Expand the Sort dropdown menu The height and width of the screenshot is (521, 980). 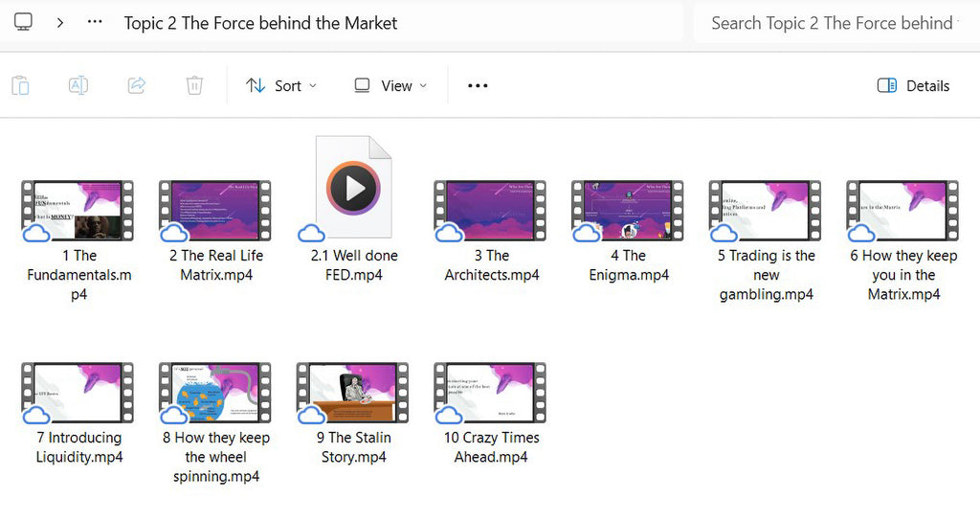281,85
